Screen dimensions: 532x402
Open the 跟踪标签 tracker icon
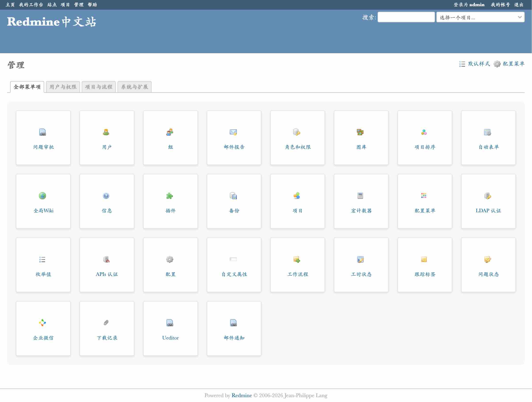point(424,260)
